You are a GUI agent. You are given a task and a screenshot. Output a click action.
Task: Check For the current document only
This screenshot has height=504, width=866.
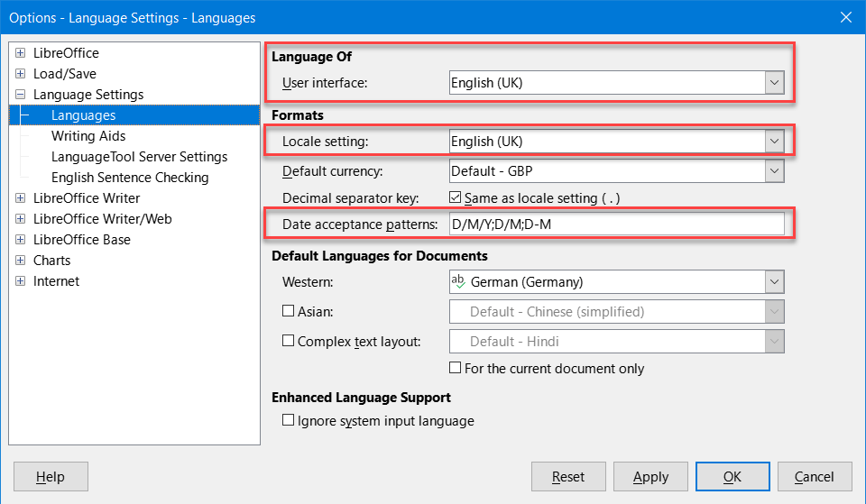tap(455, 368)
